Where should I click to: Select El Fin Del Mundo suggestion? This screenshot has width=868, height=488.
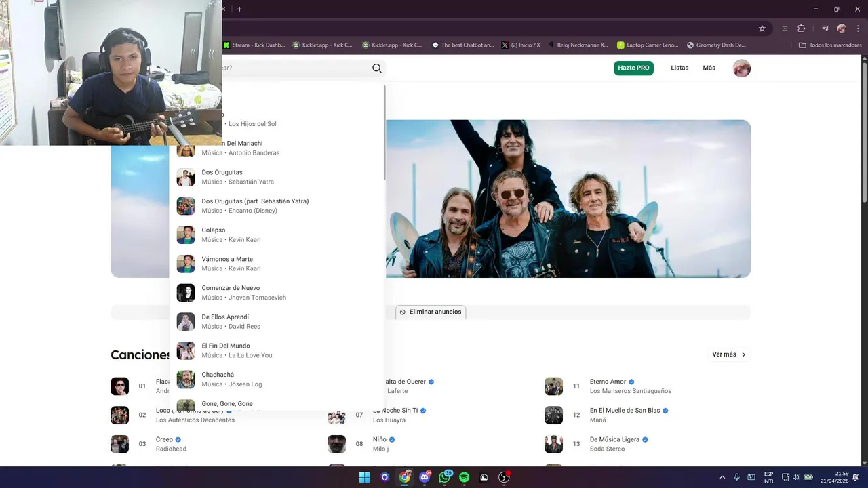[x=277, y=350]
